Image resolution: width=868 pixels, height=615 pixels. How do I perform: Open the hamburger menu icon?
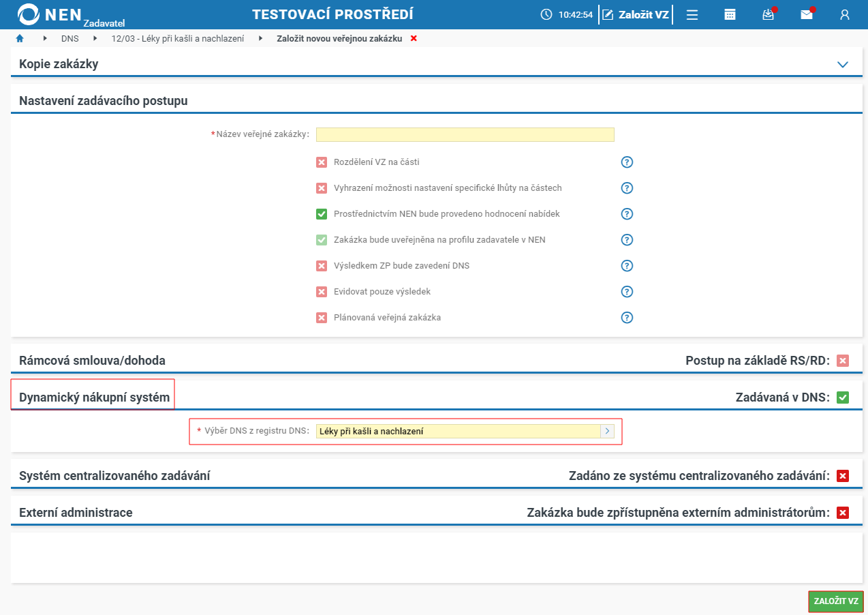tap(692, 15)
